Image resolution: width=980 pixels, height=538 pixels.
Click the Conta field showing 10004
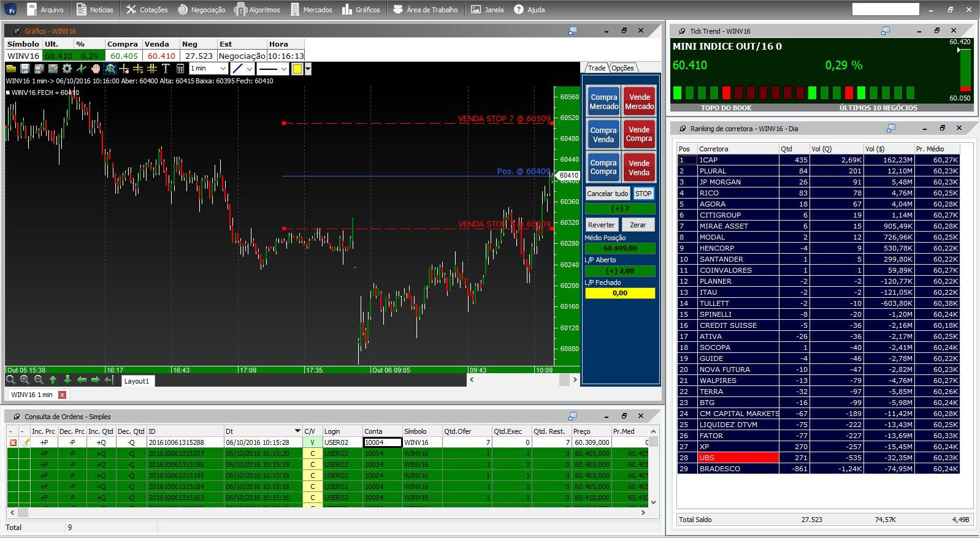(x=382, y=442)
